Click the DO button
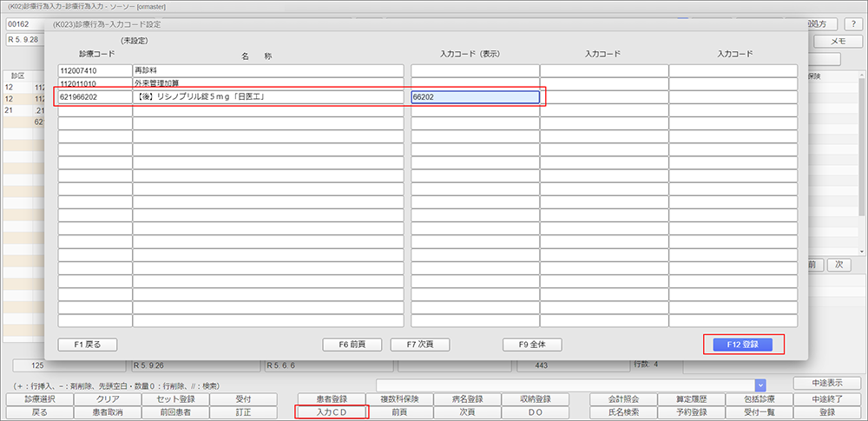 536,412
